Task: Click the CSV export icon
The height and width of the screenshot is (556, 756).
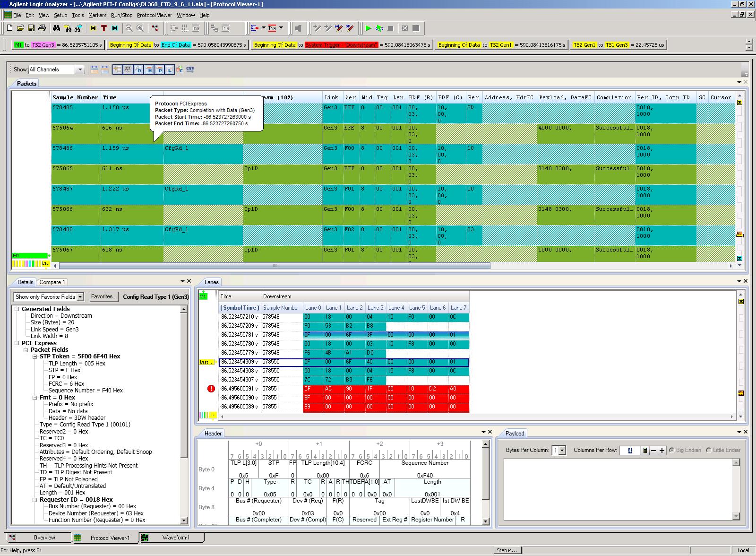Action: pos(190,69)
